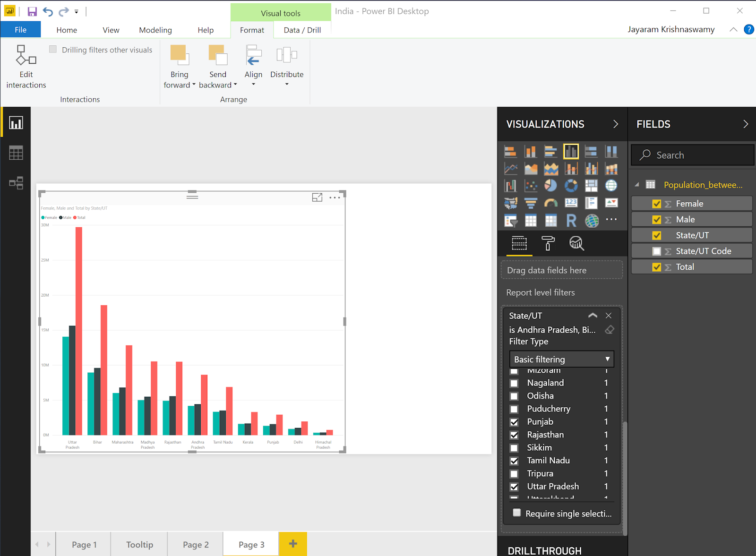The image size is (756, 556).
Task: Clear the State/UT filter with the eraser button
Action: [609, 330]
